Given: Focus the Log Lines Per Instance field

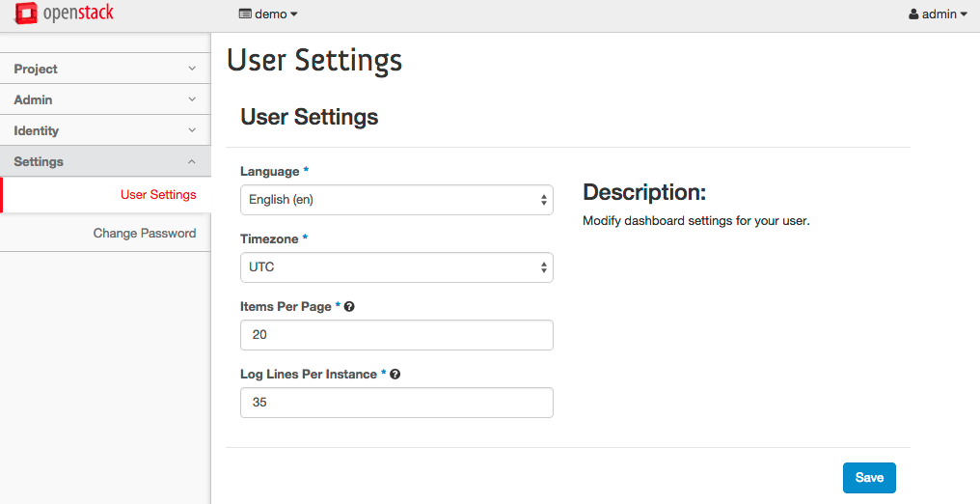Looking at the screenshot, I should 396,402.
